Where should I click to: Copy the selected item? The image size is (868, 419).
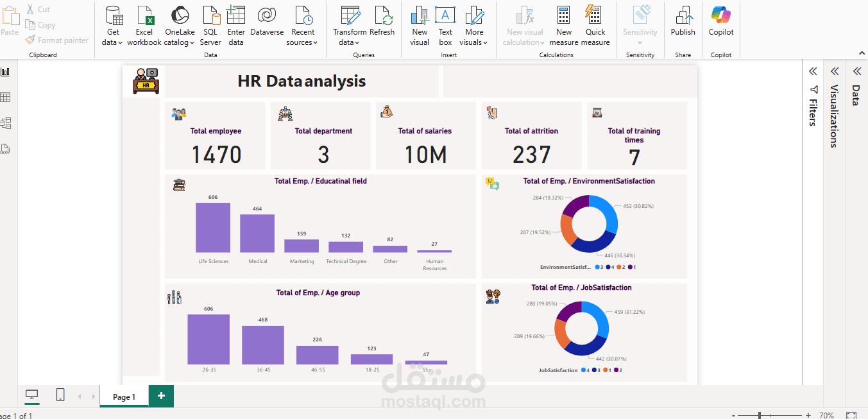(x=40, y=25)
